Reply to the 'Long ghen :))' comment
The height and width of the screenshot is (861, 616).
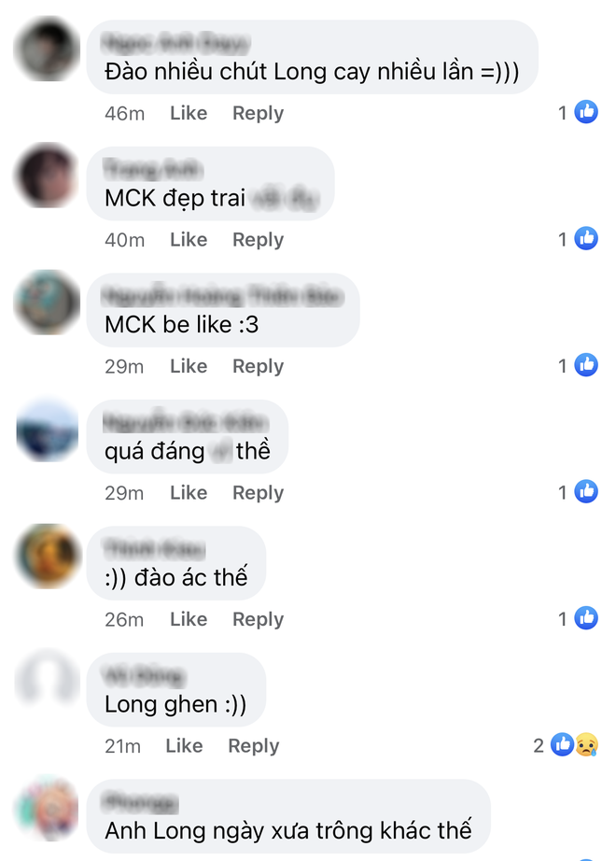254,746
